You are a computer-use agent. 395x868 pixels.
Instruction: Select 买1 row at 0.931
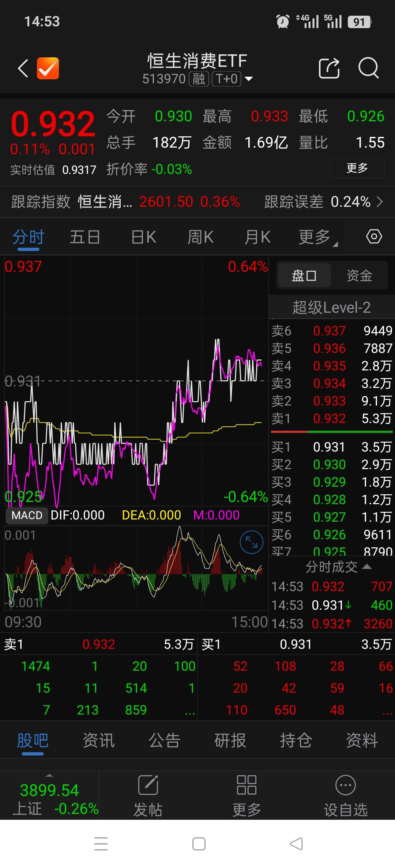pyautogui.click(x=332, y=447)
